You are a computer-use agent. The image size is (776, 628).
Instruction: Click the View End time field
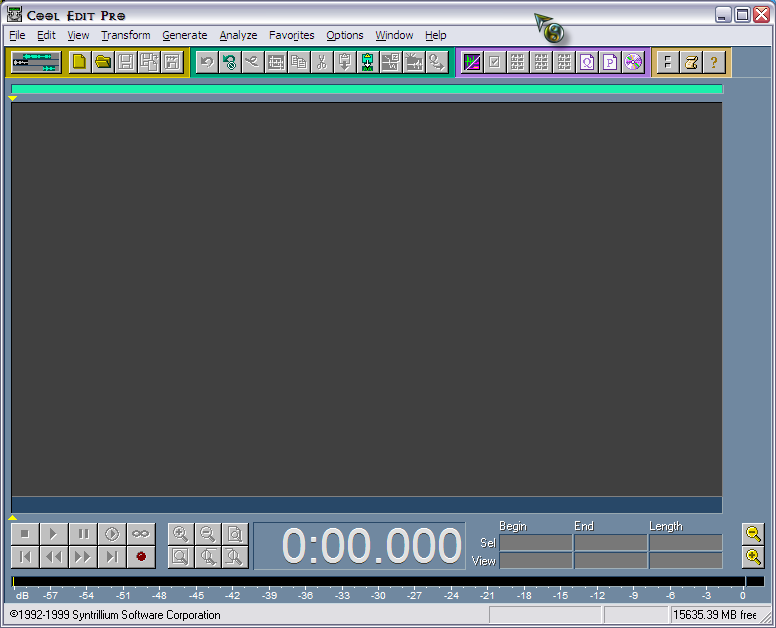(x=611, y=561)
